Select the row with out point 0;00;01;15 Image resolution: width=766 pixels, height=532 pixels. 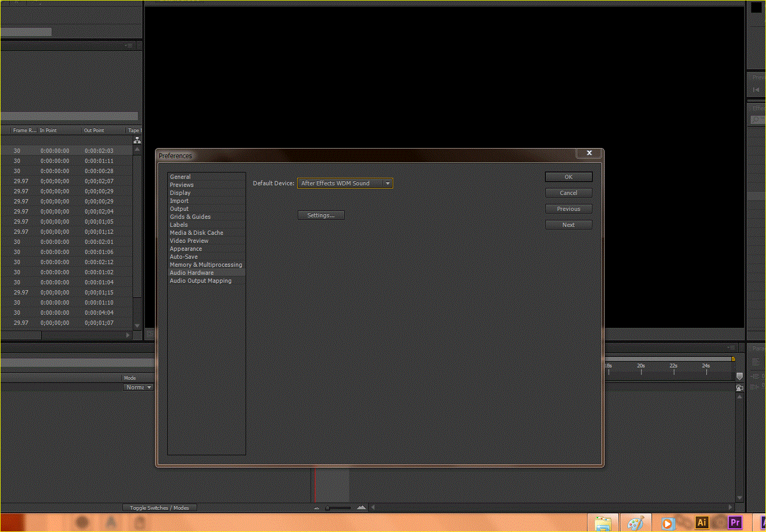point(67,292)
